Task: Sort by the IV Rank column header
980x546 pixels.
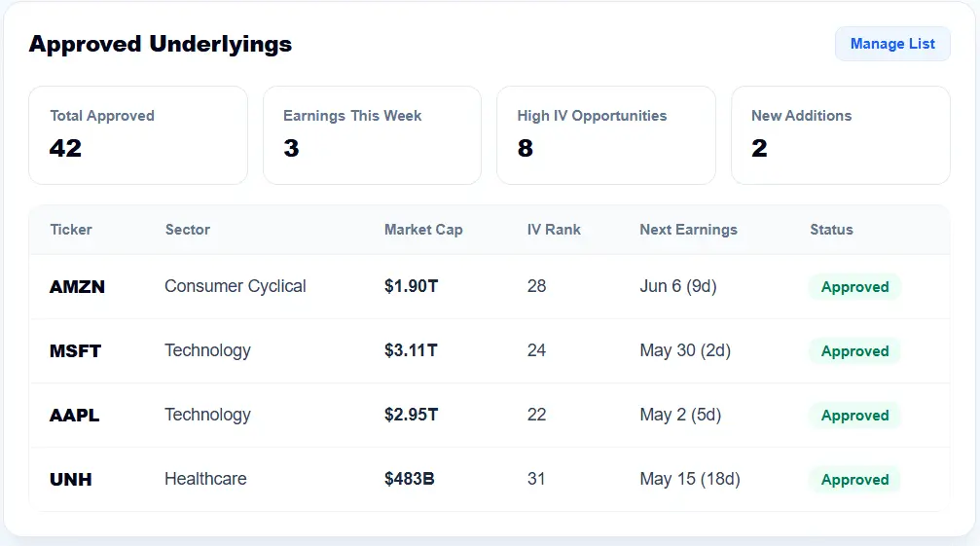Action: point(554,230)
